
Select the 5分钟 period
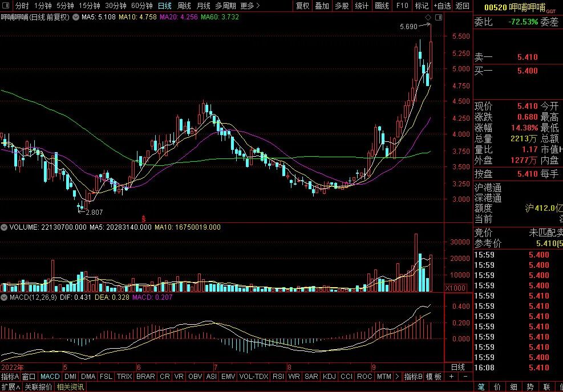pos(65,6)
